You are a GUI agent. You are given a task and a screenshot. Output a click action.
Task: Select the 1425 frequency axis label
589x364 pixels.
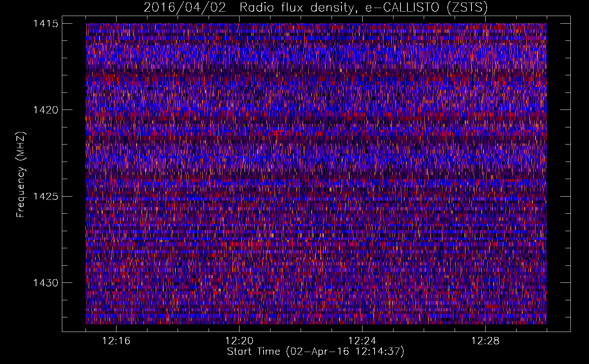[46, 197]
